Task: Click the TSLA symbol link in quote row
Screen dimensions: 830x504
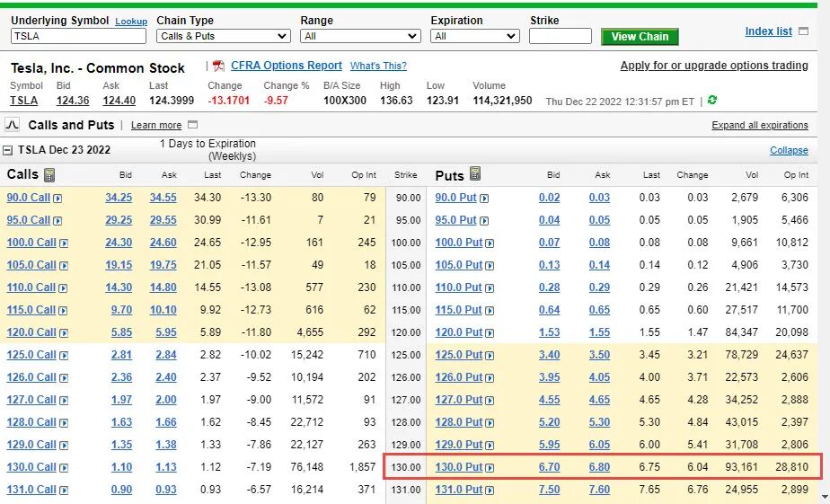Action: point(24,101)
